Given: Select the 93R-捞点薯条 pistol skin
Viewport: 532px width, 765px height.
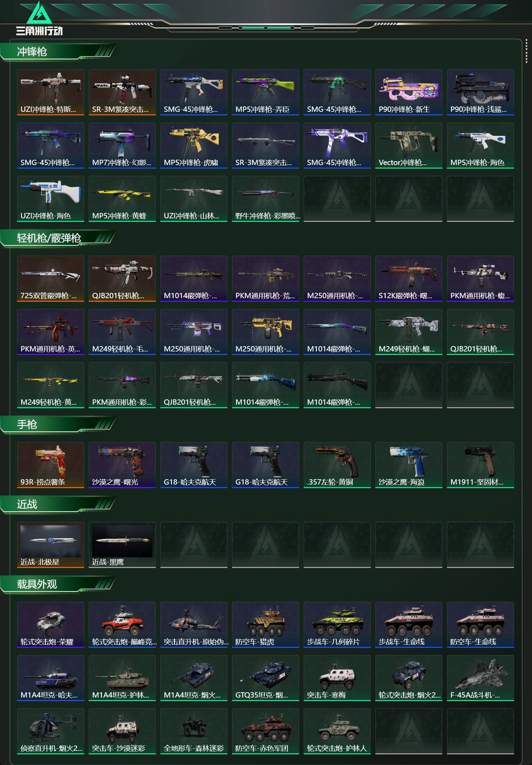Looking at the screenshot, I should (x=50, y=465).
